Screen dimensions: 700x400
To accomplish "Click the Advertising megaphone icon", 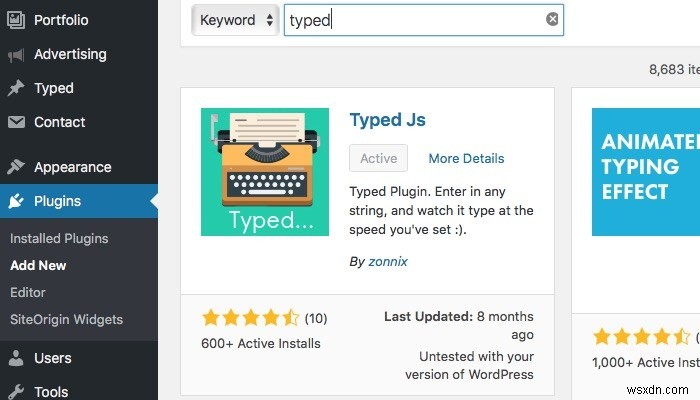I will coord(16,54).
